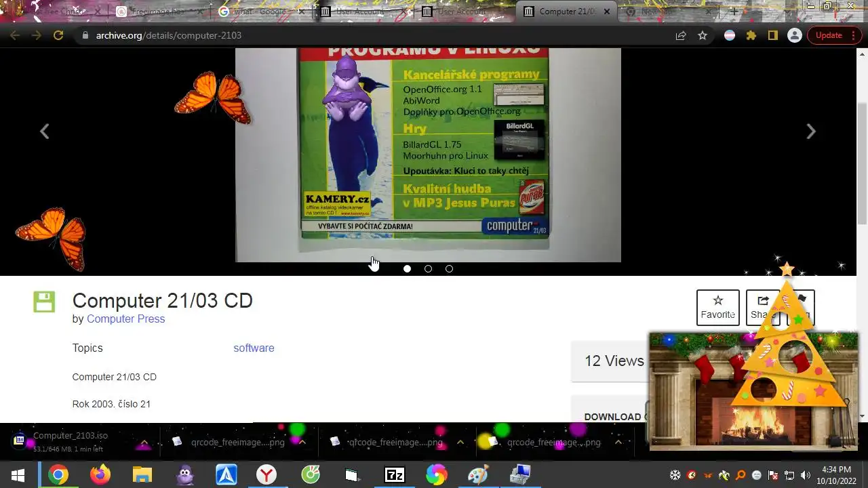Switch to the New Tab browser tab
The image size is (868, 488).
click(668, 12)
